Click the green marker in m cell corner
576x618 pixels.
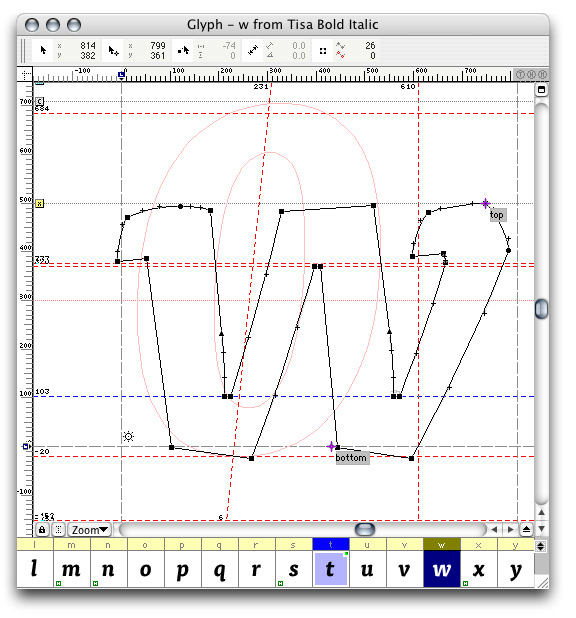pyautogui.click(x=58, y=583)
